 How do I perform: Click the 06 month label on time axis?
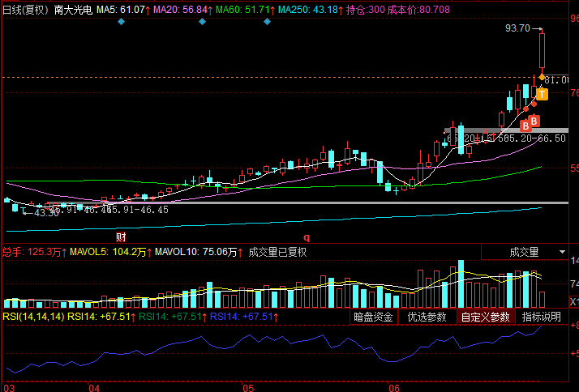pos(394,388)
